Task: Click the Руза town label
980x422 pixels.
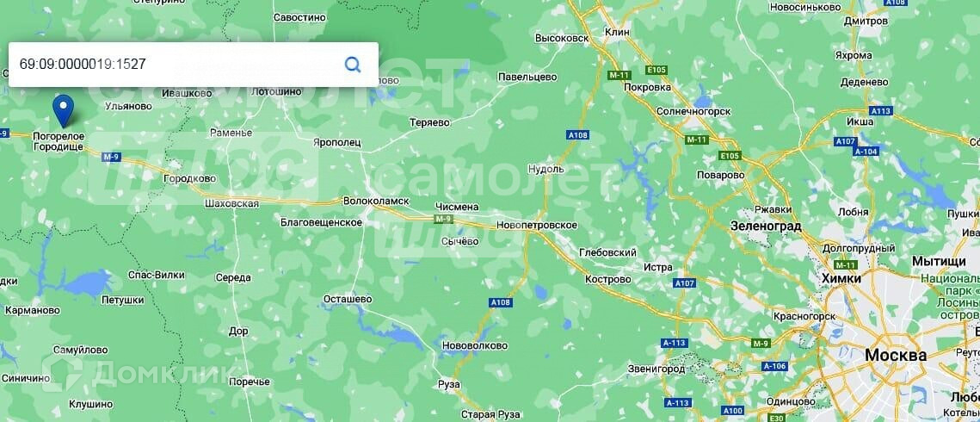Action: pos(449,384)
